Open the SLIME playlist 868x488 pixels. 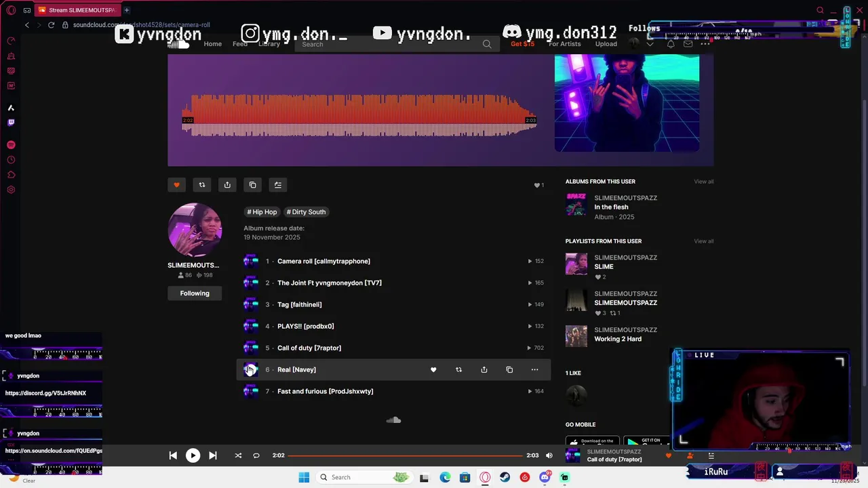click(604, 267)
